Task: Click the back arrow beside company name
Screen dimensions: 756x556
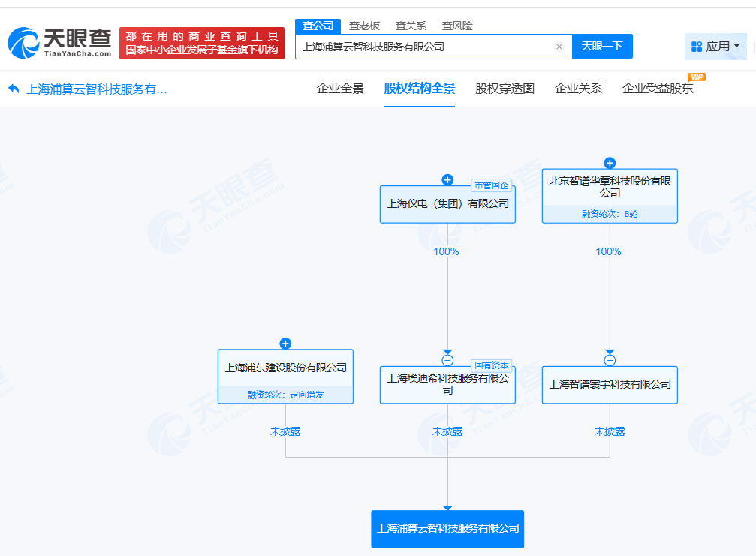Action: pyautogui.click(x=12, y=89)
